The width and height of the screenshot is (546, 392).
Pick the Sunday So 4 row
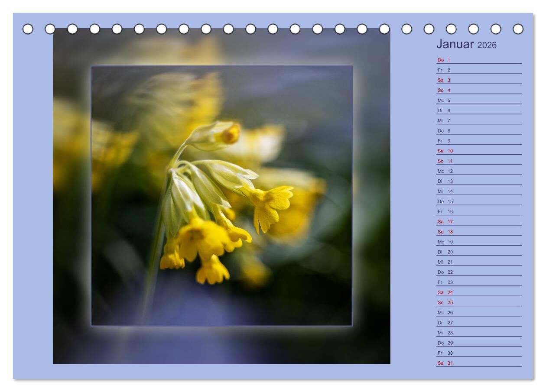coord(478,91)
